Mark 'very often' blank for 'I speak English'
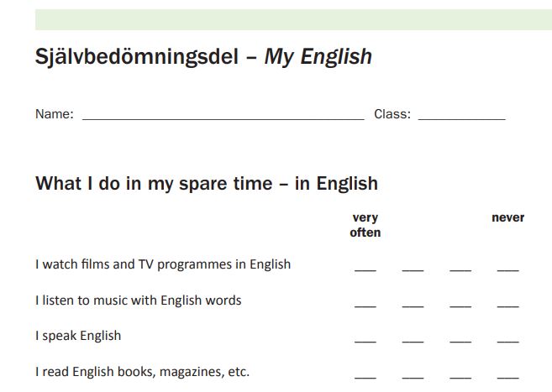The image size is (552, 392). coord(365,338)
